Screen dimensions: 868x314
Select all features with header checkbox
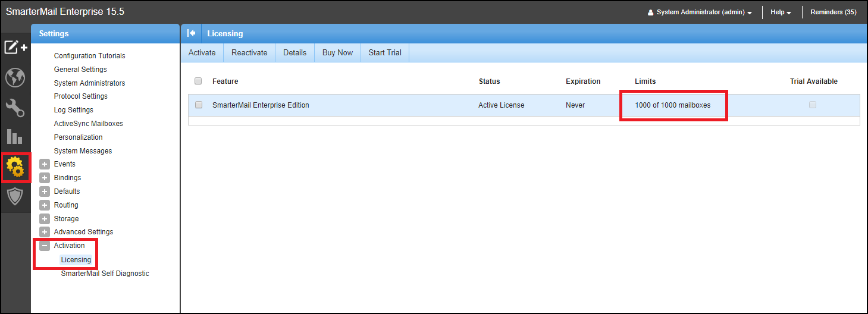[198, 81]
